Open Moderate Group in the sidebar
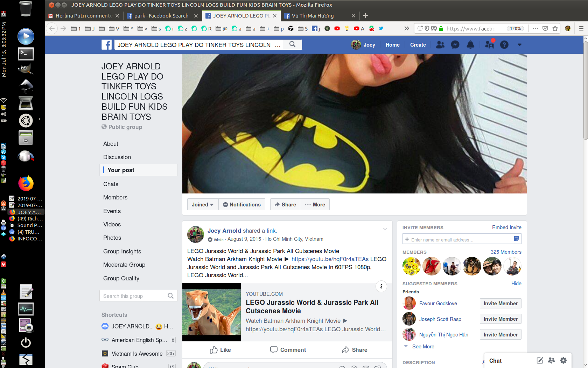 124,265
